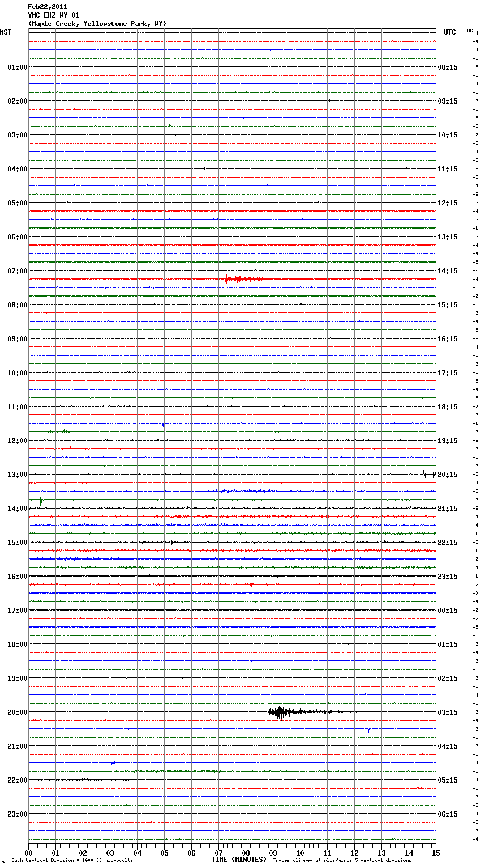Click the 12 minute mark on bottom axis
Screen dimensions: 481x868
[354, 853]
